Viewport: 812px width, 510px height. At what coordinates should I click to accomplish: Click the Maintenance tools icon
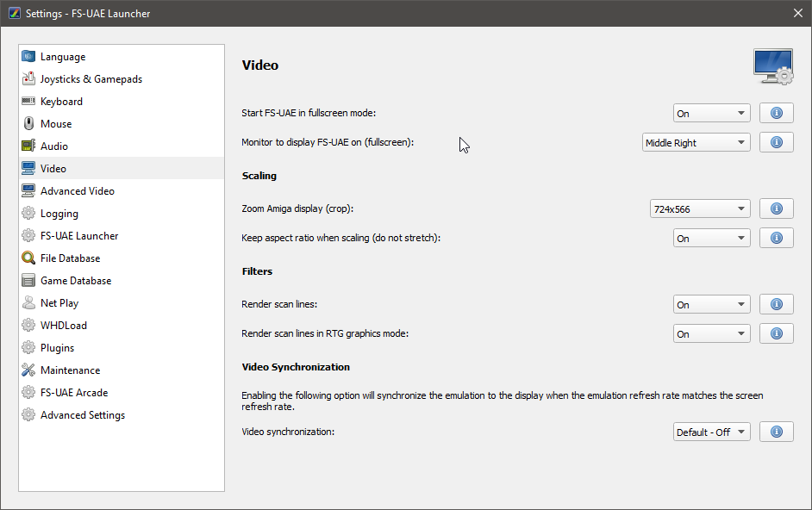click(28, 370)
